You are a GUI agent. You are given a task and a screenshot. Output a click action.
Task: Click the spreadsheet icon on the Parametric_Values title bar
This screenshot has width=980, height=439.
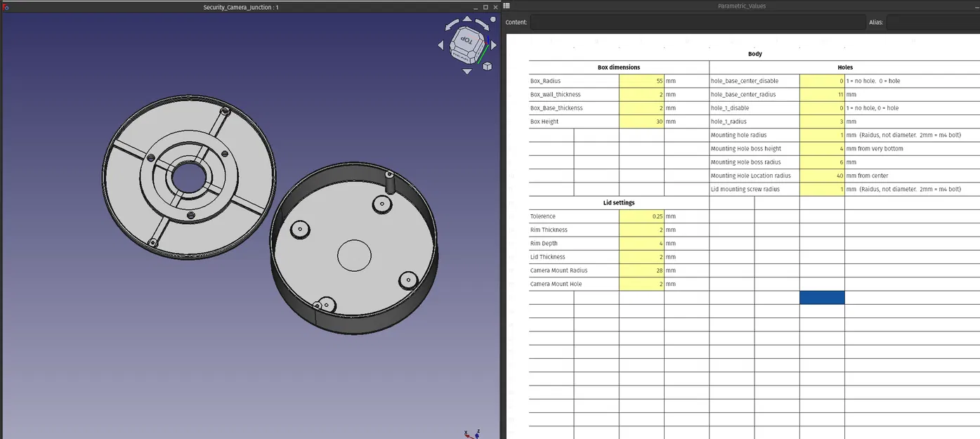(x=507, y=6)
